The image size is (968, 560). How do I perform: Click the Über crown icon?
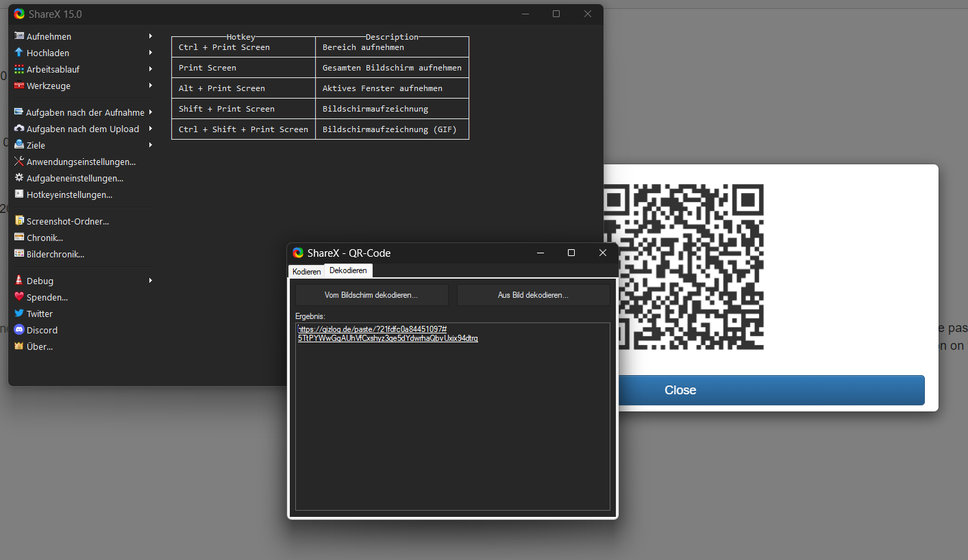[19, 346]
